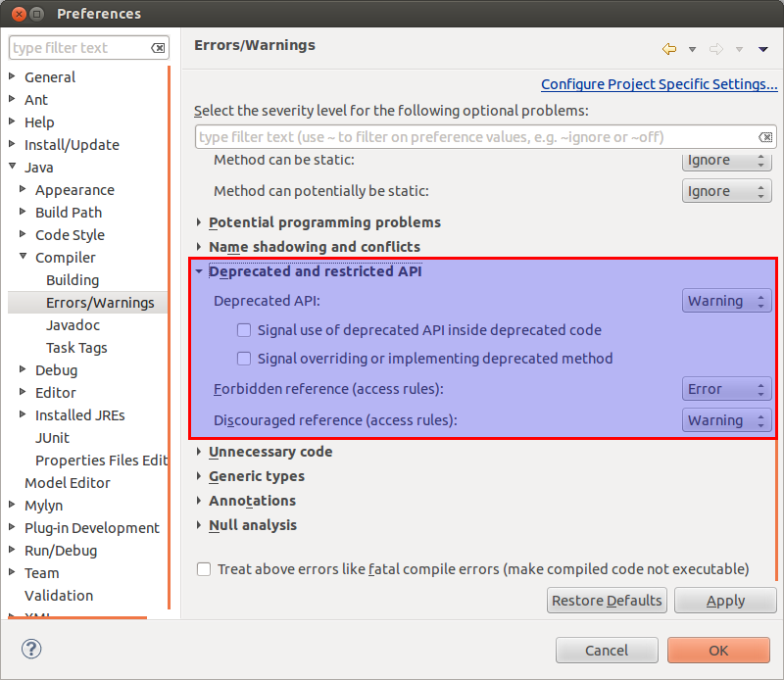Click the yellow back navigation arrow
This screenshot has width=784, height=680.
point(669,49)
